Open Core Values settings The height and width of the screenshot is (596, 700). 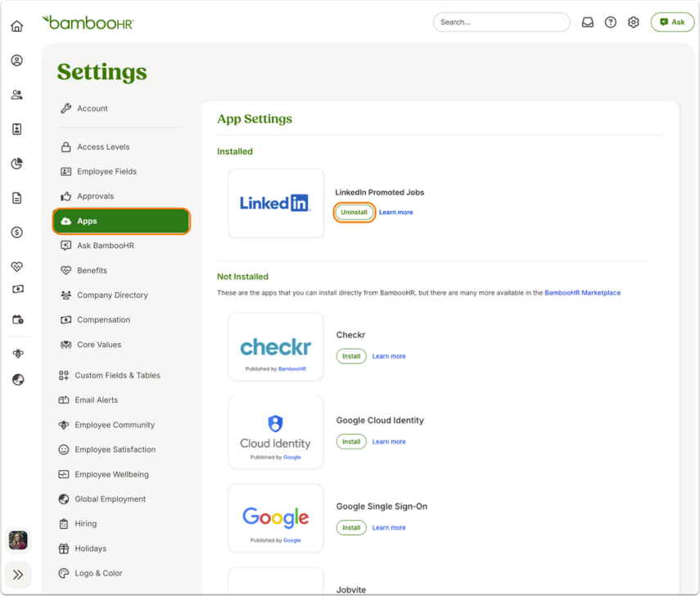pyautogui.click(x=91, y=345)
